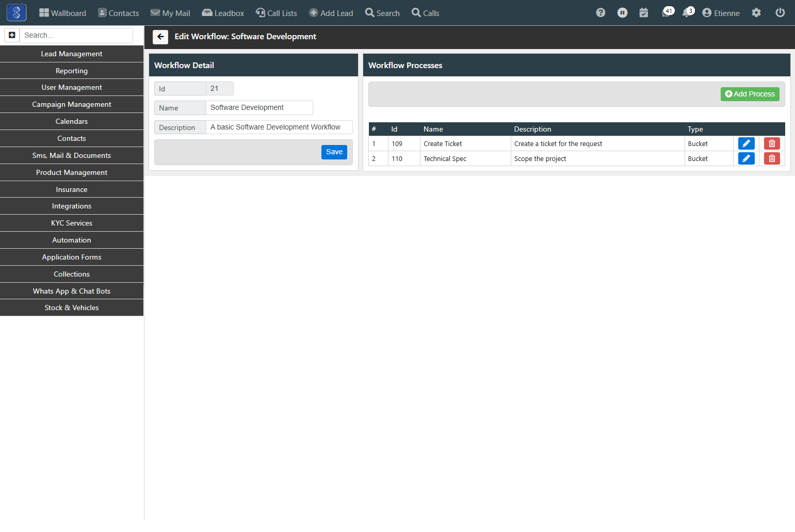Click the workflow Name input field
795x532 pixels.
[259, 108]
